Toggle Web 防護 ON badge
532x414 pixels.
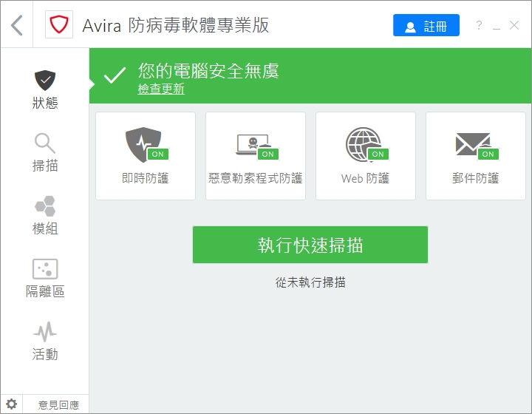(x=378, y=154)
